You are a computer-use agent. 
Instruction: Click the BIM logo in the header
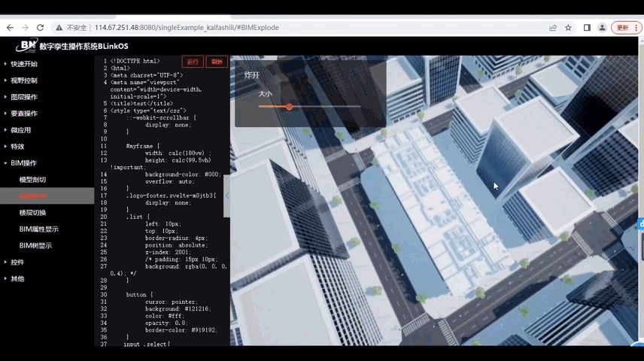(26, 46)
